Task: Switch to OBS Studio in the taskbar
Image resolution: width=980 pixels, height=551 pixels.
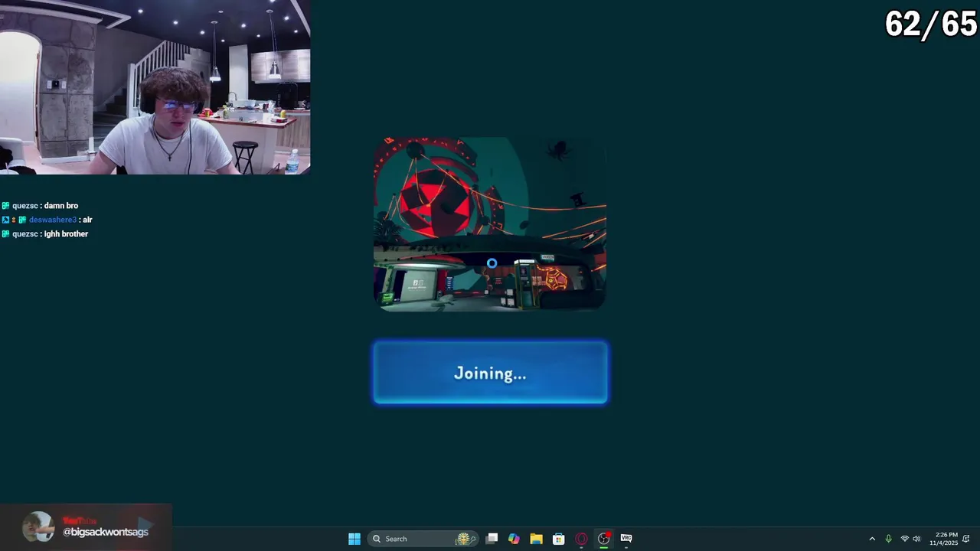Action: click(604, 539)
